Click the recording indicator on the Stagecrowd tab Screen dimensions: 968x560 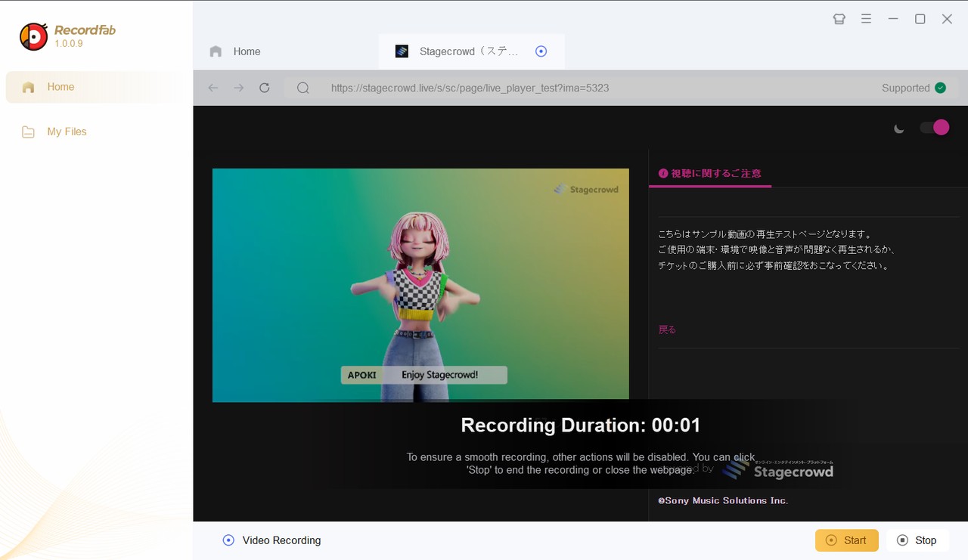[541, 51]
